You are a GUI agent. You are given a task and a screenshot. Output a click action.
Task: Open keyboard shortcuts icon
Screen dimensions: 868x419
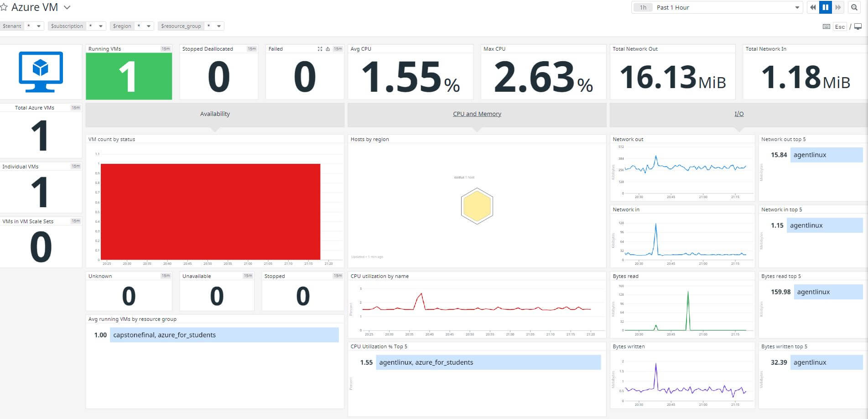tap(826, 26)
